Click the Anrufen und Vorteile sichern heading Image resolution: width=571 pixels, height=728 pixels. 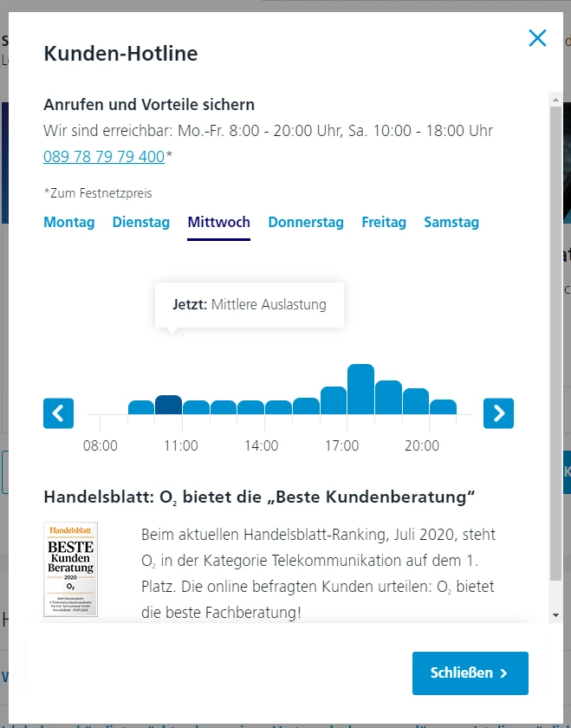tap(149, 105)
